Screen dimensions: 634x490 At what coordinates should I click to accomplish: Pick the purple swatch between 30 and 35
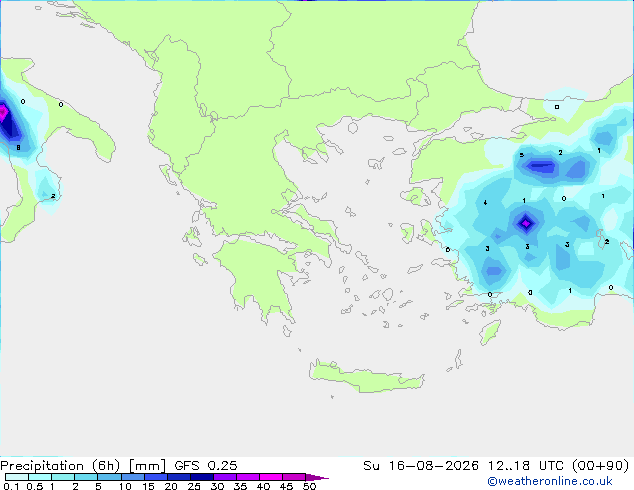point(225,477)
